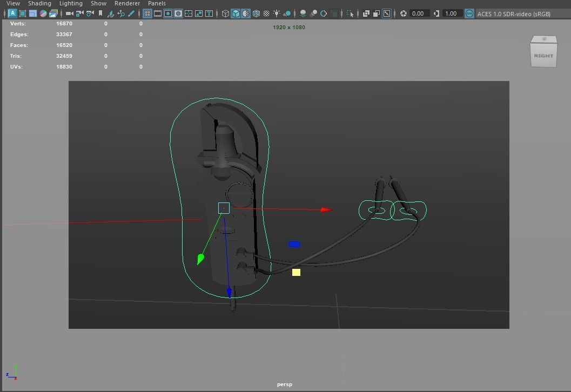Toggle the Gate Mask display
571x392 pixels.
(178, 13)
